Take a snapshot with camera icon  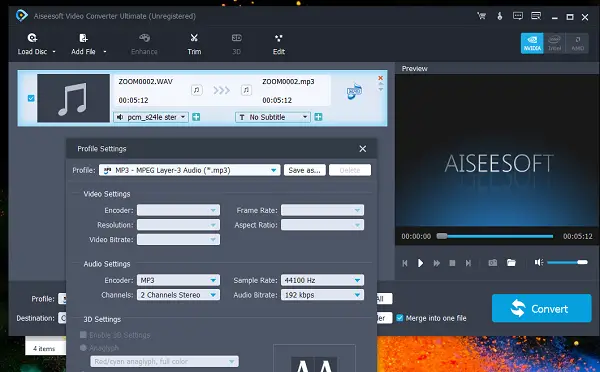pos(492,263)
